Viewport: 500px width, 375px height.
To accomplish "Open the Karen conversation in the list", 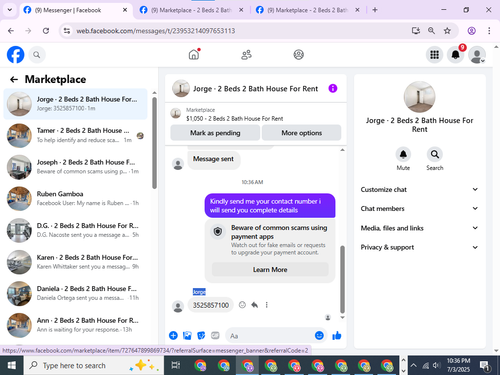I will pos(75,262).
